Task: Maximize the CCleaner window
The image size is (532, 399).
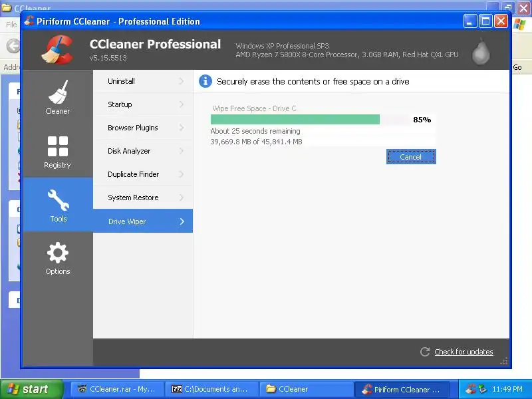Action: (485, 21)
